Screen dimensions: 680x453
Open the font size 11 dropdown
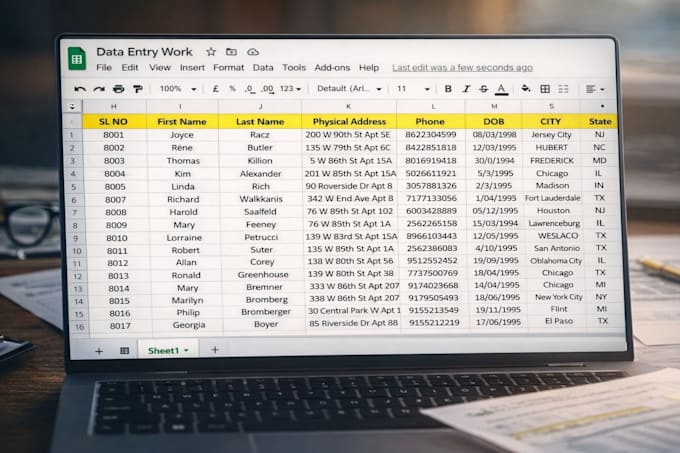pyautogui.click(x=413, y=89)
